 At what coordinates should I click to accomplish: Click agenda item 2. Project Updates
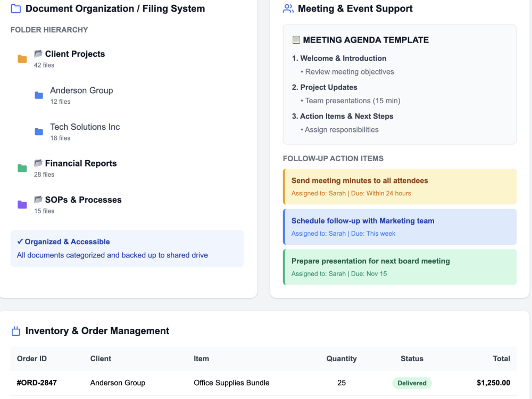(325, 87)
